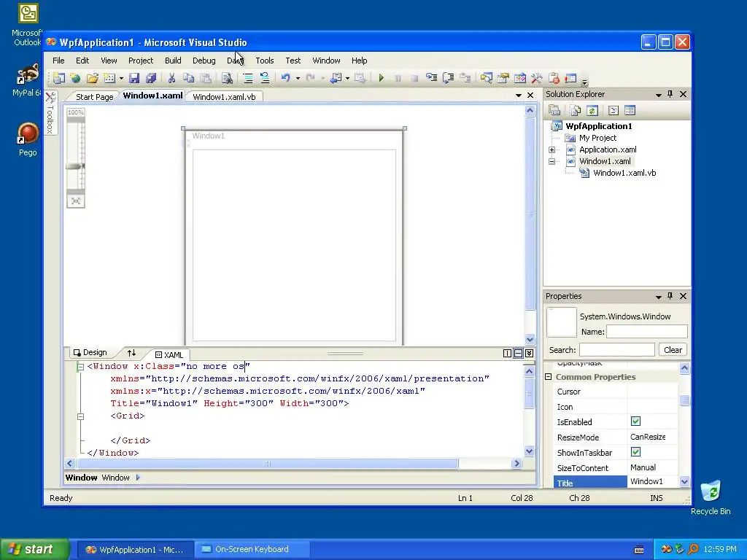The height and width of the screenshot is (560, 747).
Task: Click the Recycle Bin desktop icon
Action: click(711, 498)
